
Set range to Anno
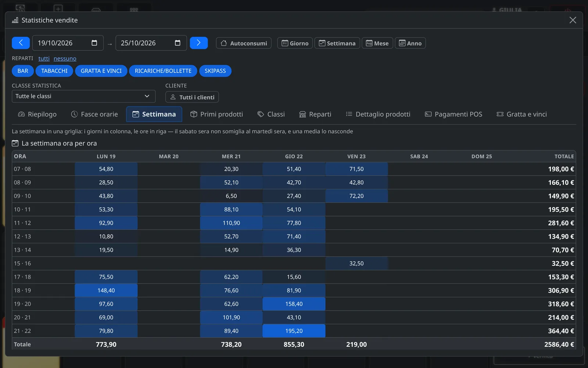(x=410, y=43)
